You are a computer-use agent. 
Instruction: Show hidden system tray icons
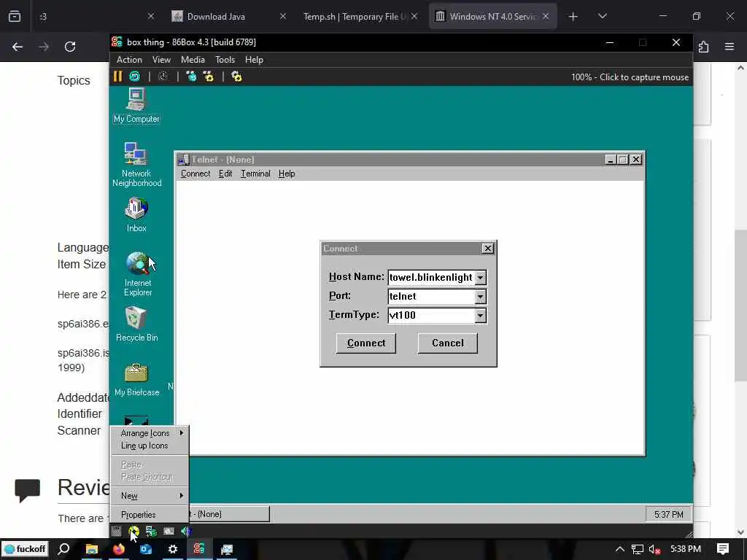(620, 549)
